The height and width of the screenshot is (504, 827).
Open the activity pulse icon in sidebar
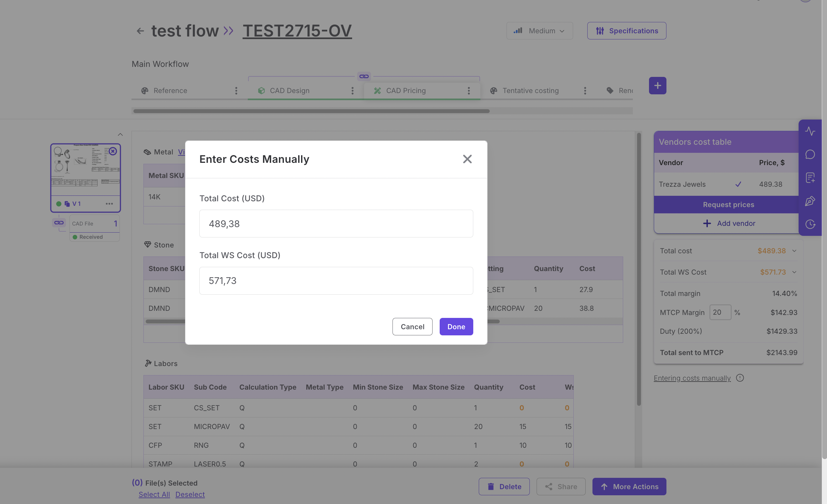[x=810, y=131]
